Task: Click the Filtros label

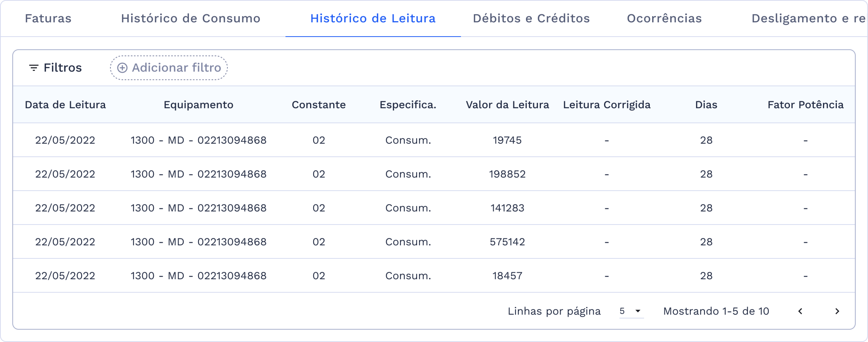Action: [62, 67]
